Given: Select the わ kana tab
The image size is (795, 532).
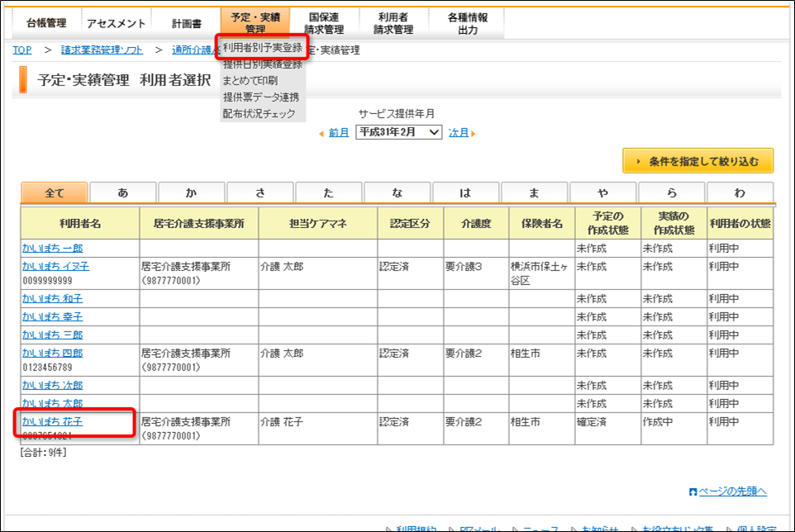Looking at the screenshot, I should [x=740, y=193].
